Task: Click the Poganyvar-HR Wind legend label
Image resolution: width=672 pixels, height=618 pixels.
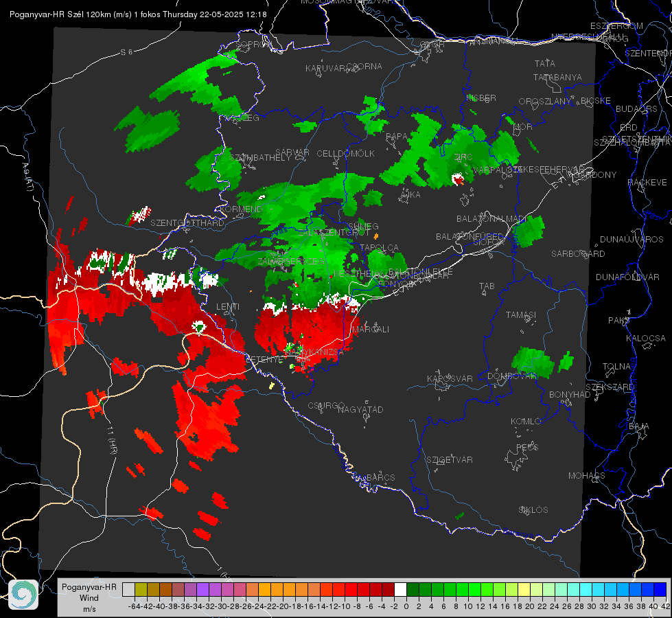Action: (89, 597)
